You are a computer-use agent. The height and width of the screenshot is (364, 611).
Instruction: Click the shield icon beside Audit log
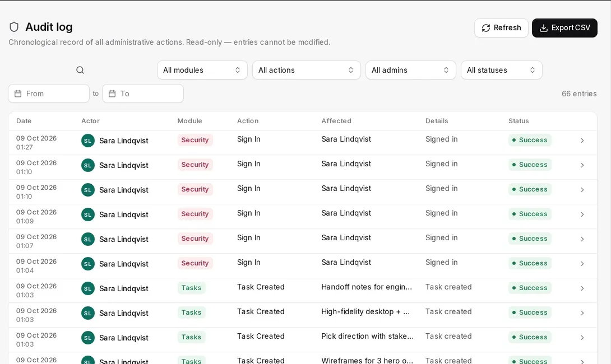[14, 27]
